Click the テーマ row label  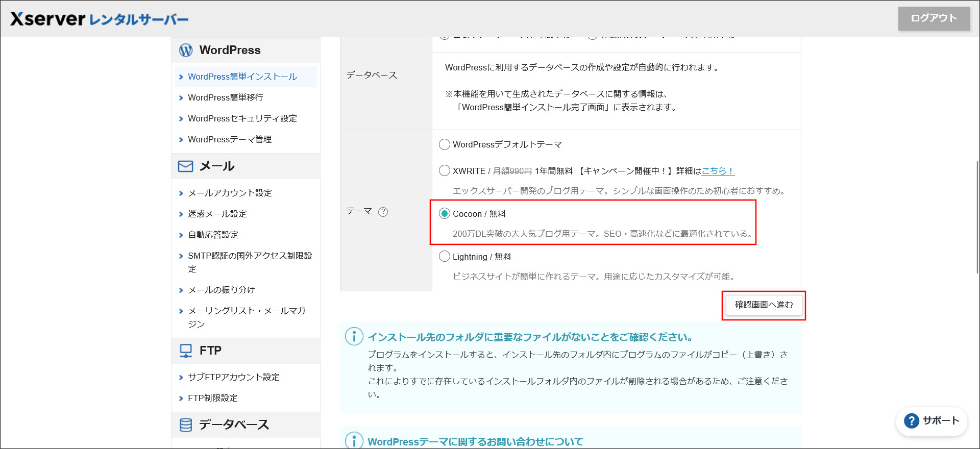(x=359, y=211)
